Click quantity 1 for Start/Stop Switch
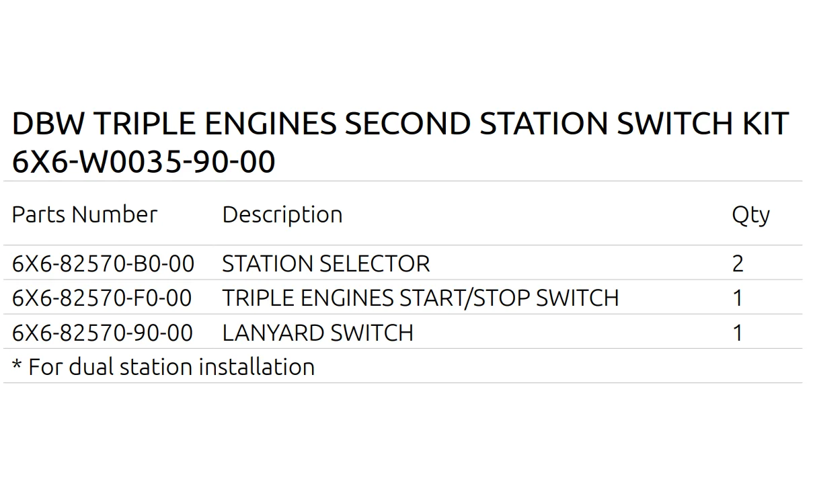813x504 pixels. point(738,298)
